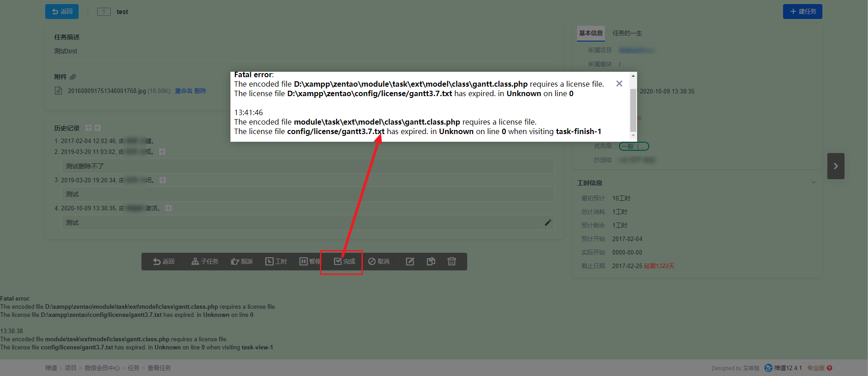The width and height of the screenshot is (868, 376).
Task: Expand all history records with plus icon
Action: tap(98, 128)
